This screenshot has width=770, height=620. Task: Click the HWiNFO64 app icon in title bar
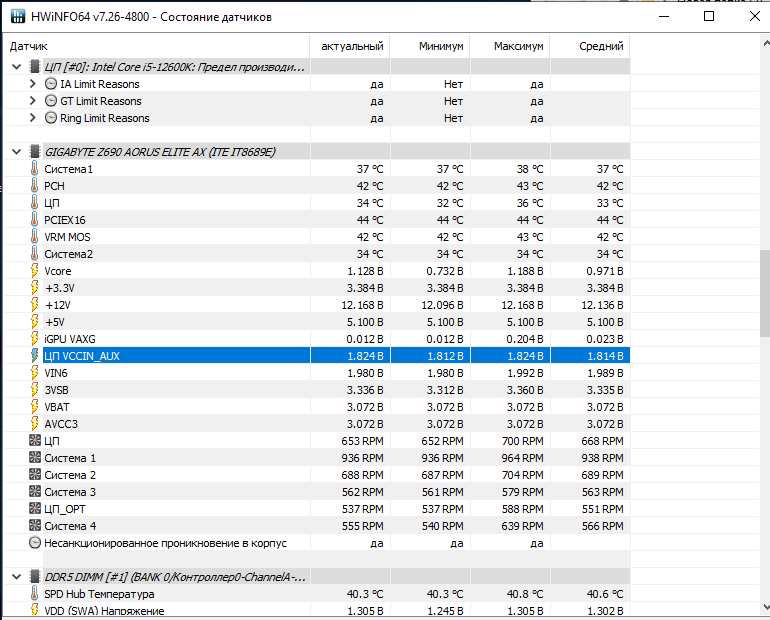click(18, 16)
